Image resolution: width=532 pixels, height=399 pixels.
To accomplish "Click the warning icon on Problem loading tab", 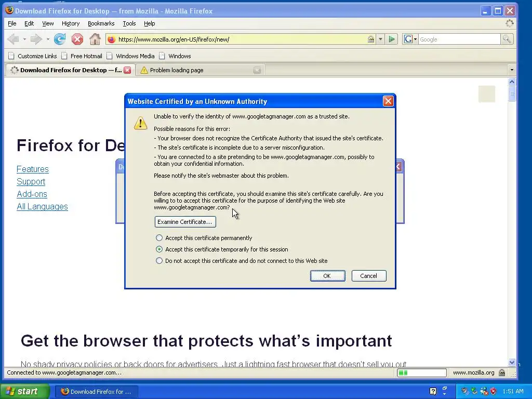I will tap(144, 70).
